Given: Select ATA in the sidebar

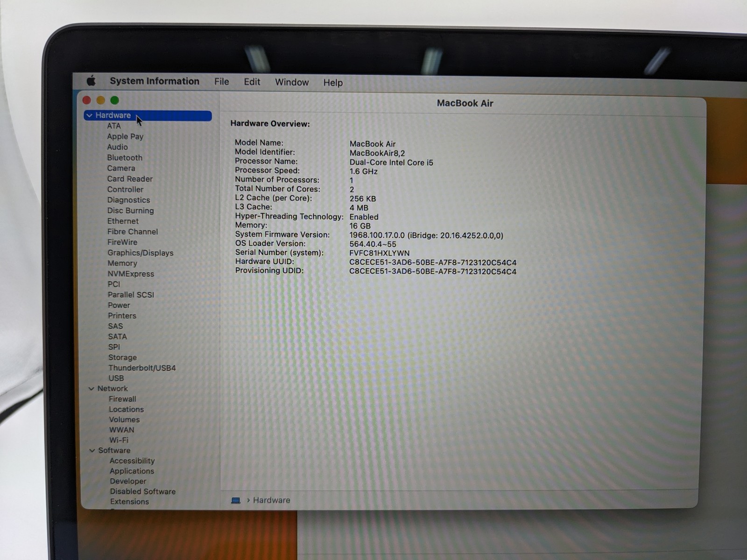Looking at the screenshot, I should (114, 126).
